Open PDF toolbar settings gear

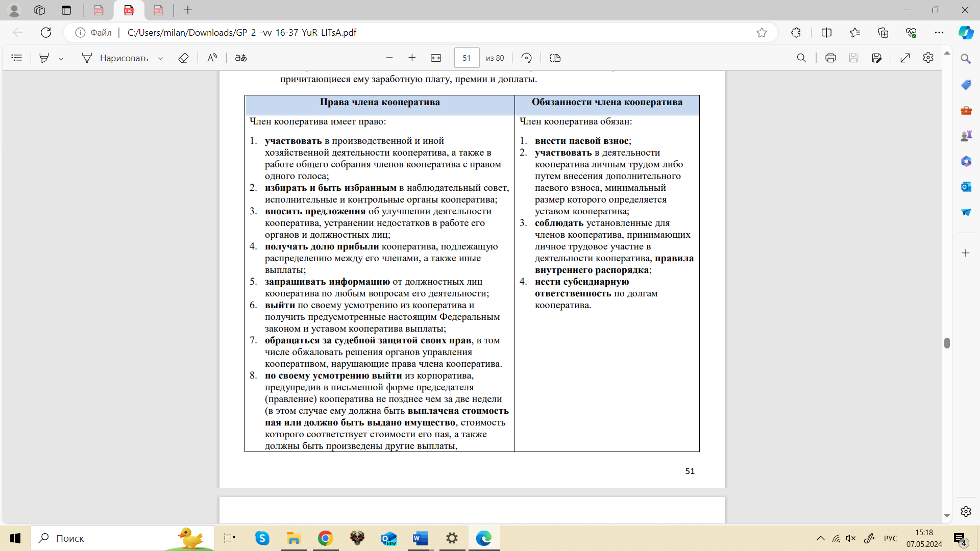[x=928, y=58]
